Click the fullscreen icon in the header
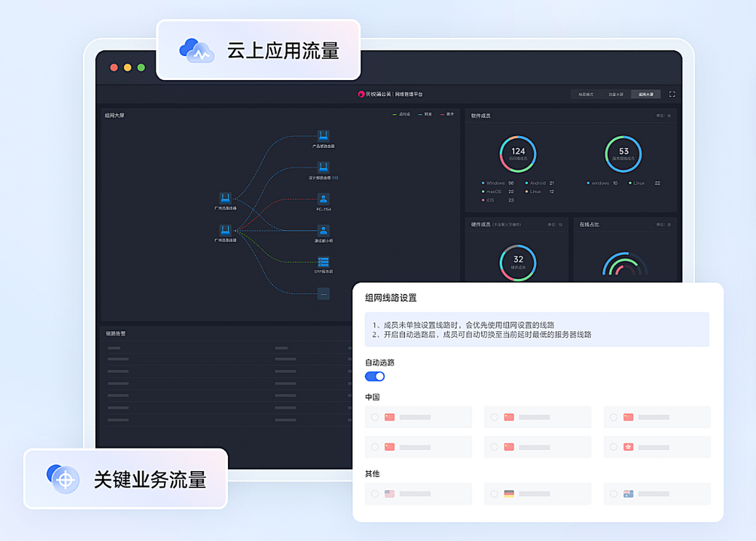Viewport: 756px width, 541px height. click(672, 94)
